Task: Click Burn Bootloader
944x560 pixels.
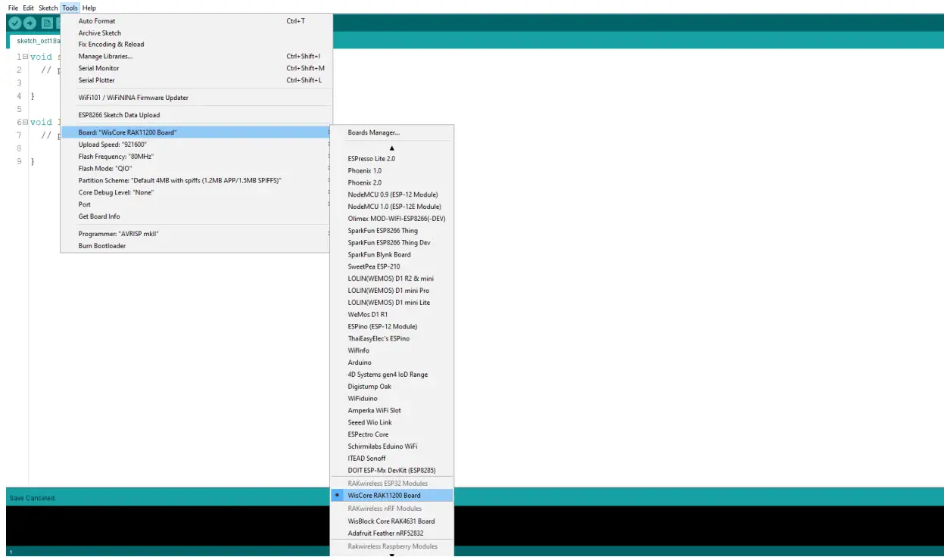Action: (196, 246)
